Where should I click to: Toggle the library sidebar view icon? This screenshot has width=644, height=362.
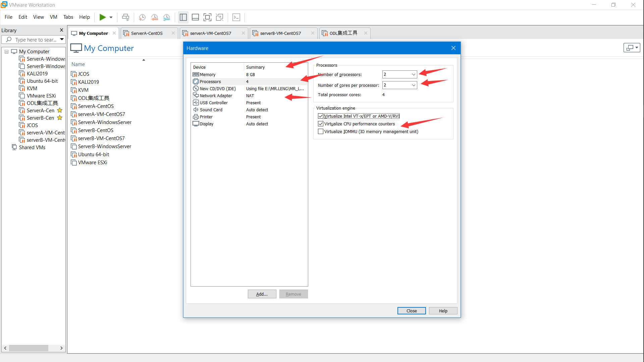[183, 17]
